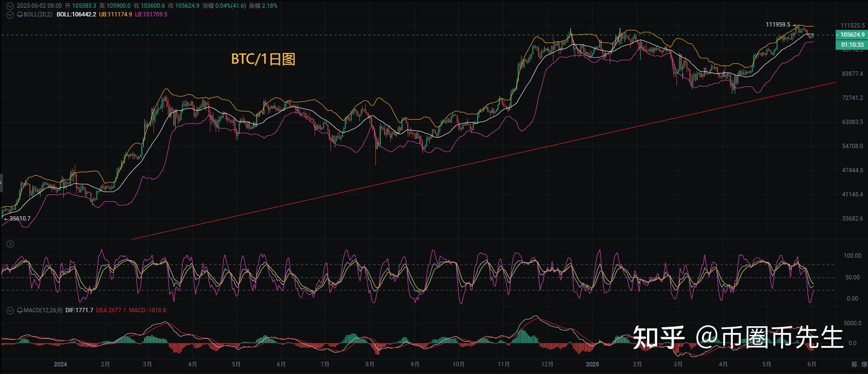
Task: Click the 35682.6 price axis label
Action: (x=852, y=219)
